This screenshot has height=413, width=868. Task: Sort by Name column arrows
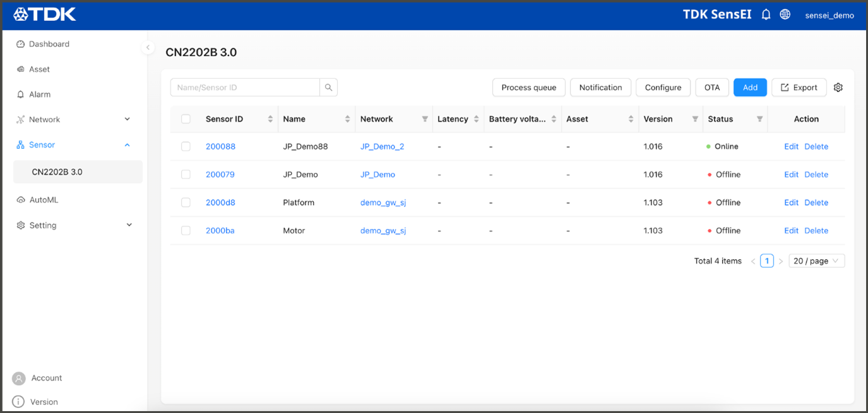(x=347, y=119)
